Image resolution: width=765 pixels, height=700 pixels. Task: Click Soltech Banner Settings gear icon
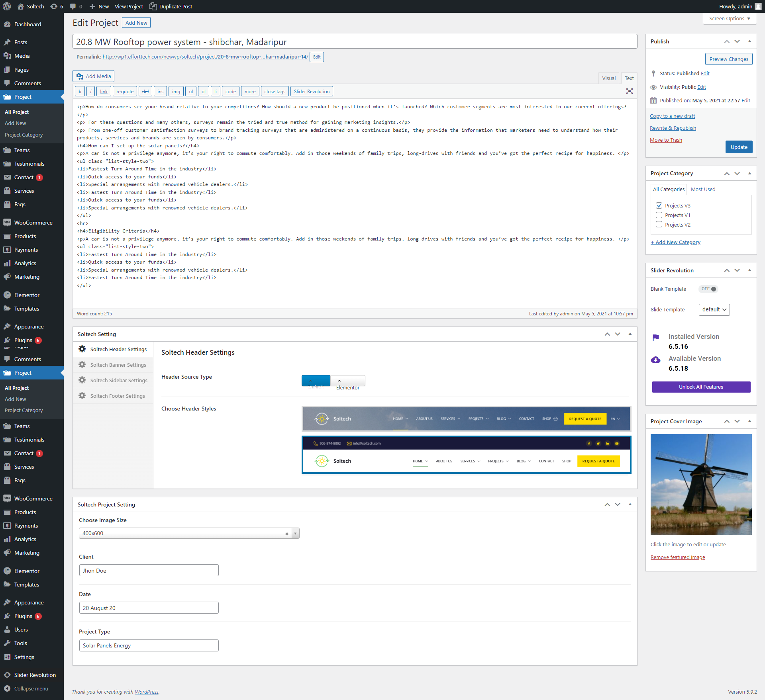[x=82, y=365]
